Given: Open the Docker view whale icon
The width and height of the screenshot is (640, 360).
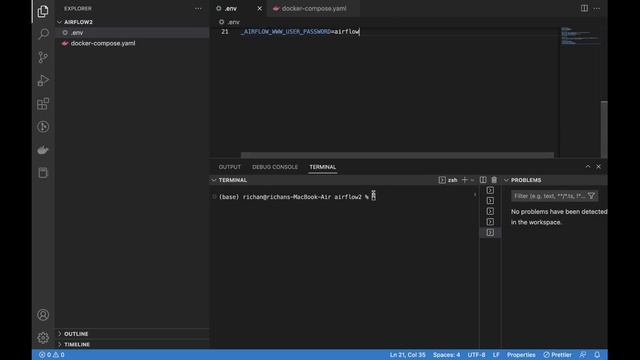Looking at the screenshot, I should pyautogui.click(x=43, y=150).
